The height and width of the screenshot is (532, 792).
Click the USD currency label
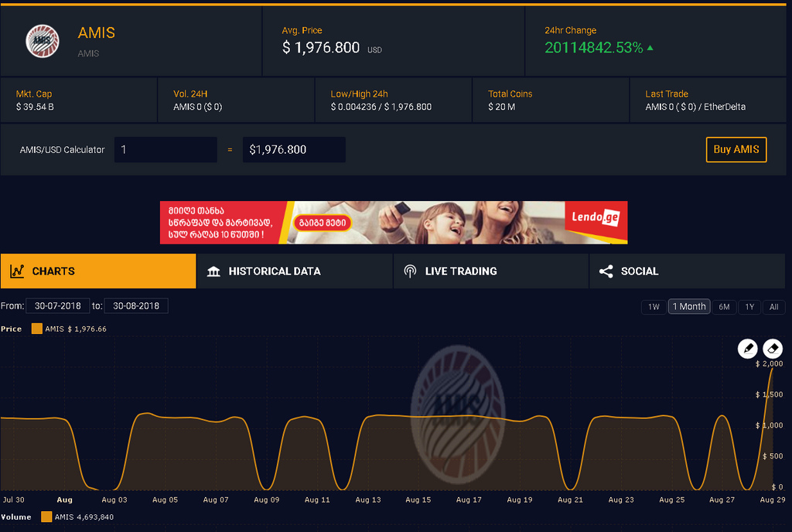pos(375,50)
